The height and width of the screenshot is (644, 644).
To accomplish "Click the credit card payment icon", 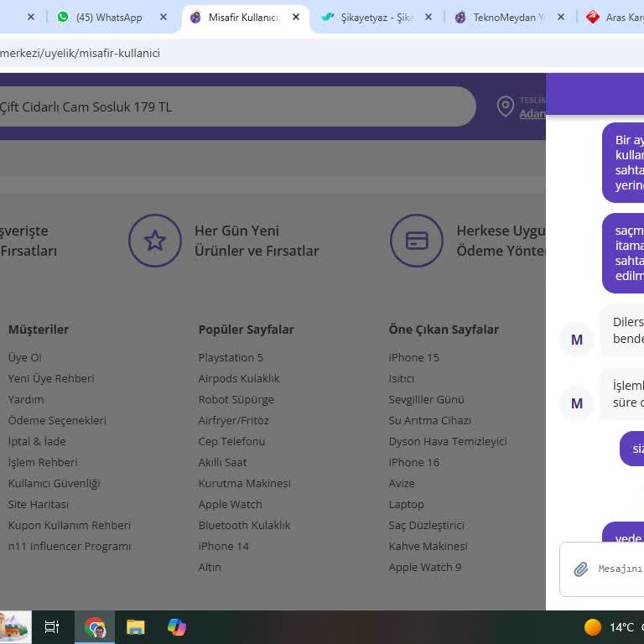I will point(417,241).
